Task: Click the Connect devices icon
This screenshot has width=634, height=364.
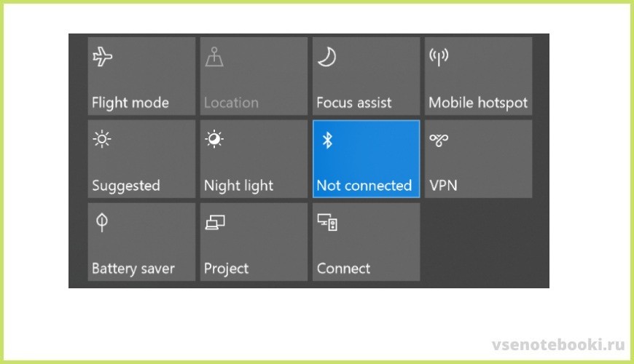Action: 327,223
